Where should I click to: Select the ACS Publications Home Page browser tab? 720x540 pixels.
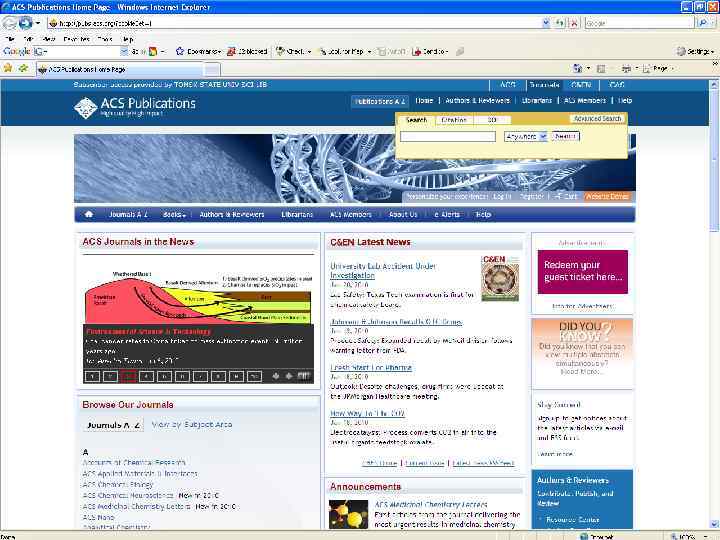tap(120, 69)
